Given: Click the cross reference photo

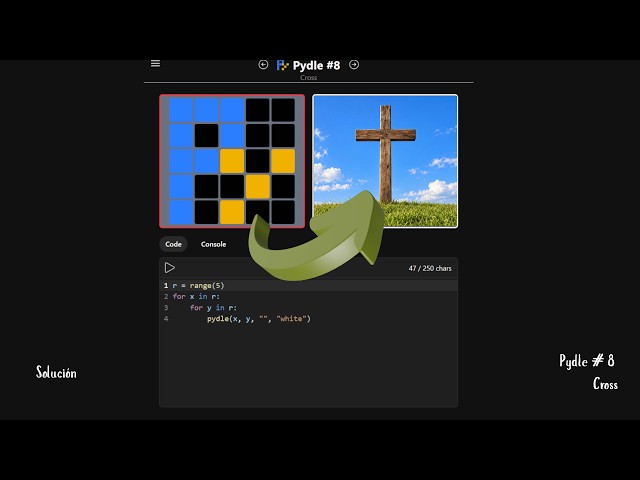Looking at the screenshot, I should tap(385, 161).
